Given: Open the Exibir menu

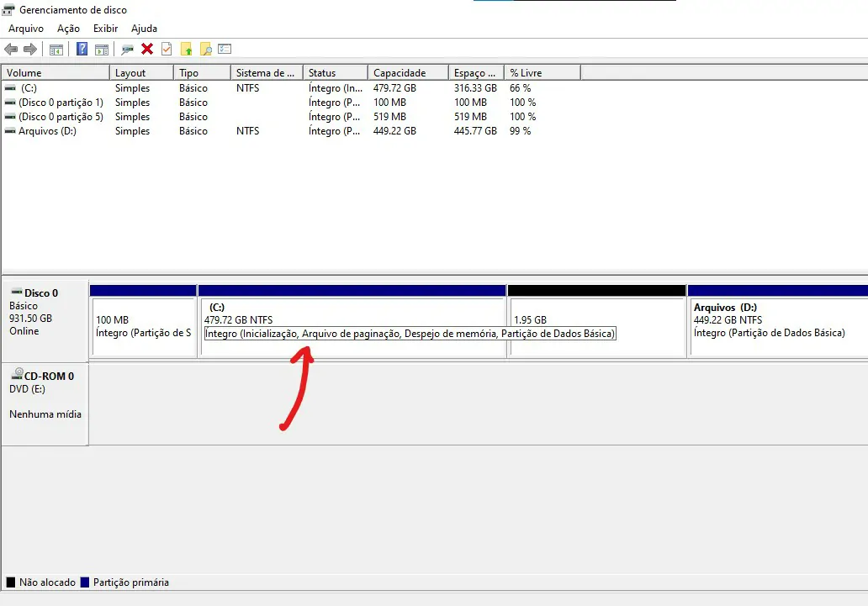Looking at the screenshot, I should 105,29.
